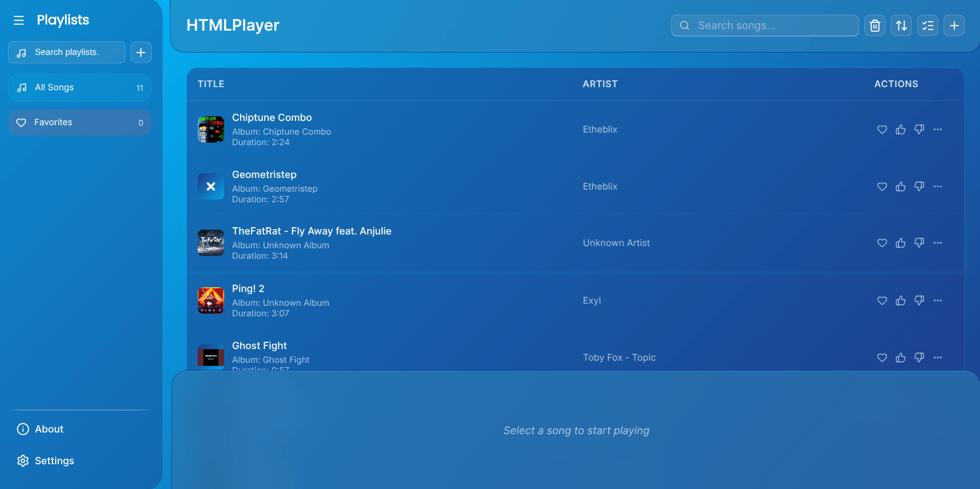Open Settings in the sidebar
The width and height of the screenshot is (980, 489).
point(45,461)
